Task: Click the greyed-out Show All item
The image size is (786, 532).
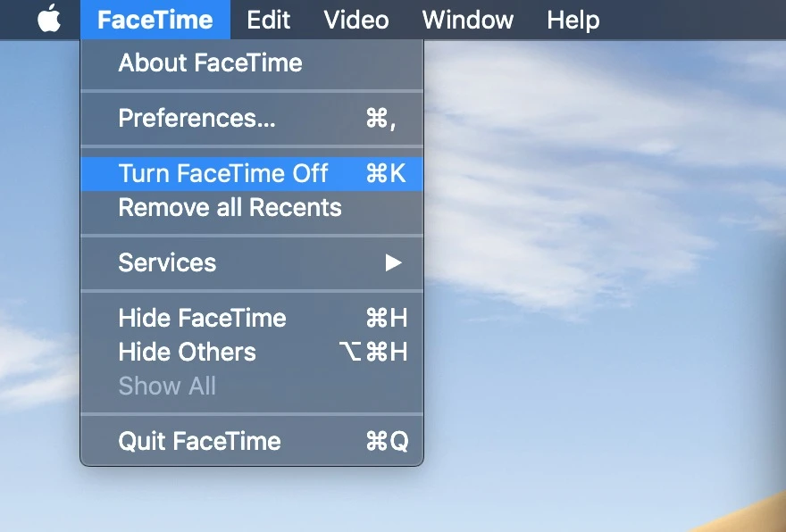Action: [x=167, y=387]
